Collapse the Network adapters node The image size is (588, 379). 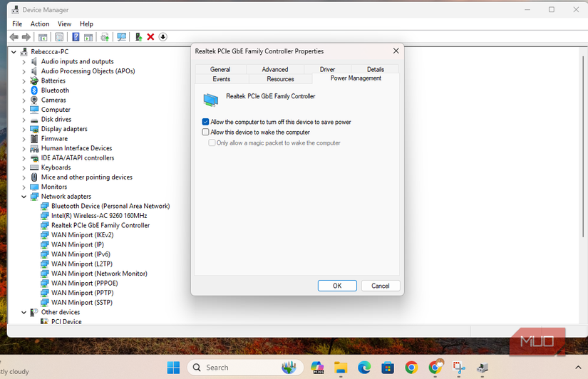(x=24, y=197)
